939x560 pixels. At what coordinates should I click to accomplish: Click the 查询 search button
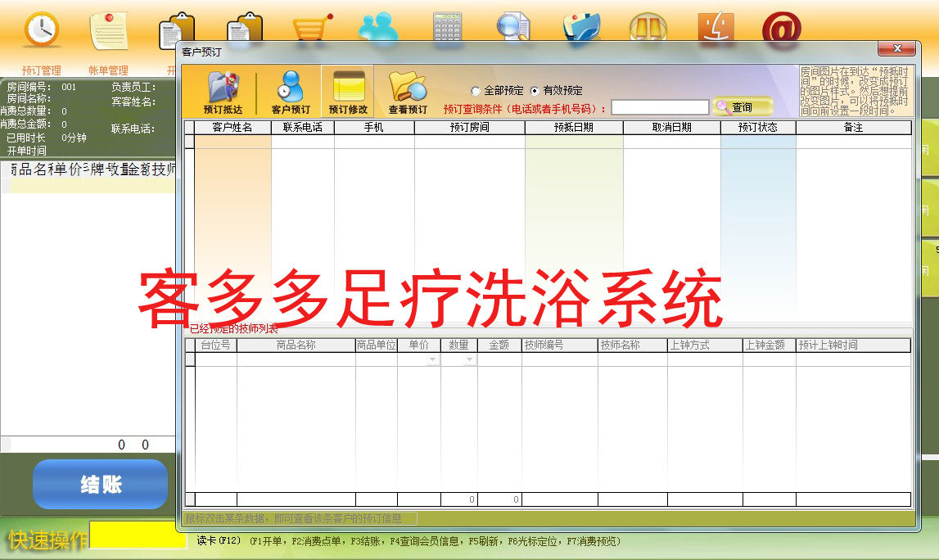tap(743, 107)
